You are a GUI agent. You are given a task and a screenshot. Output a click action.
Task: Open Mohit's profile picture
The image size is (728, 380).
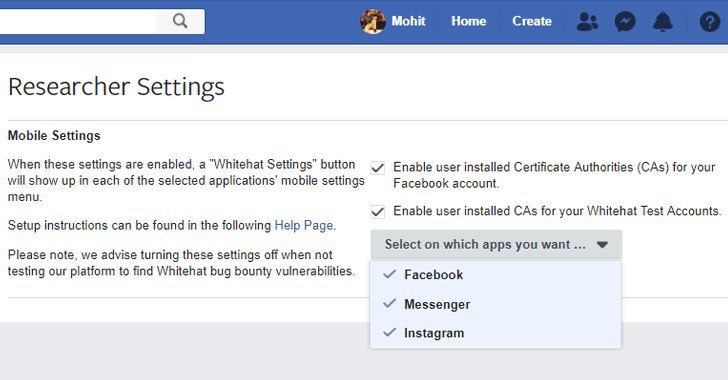coord(373,21)
